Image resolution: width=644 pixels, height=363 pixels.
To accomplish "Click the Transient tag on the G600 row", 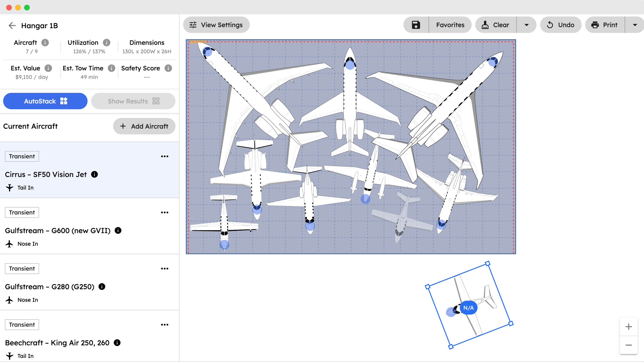I will [22, 212].
